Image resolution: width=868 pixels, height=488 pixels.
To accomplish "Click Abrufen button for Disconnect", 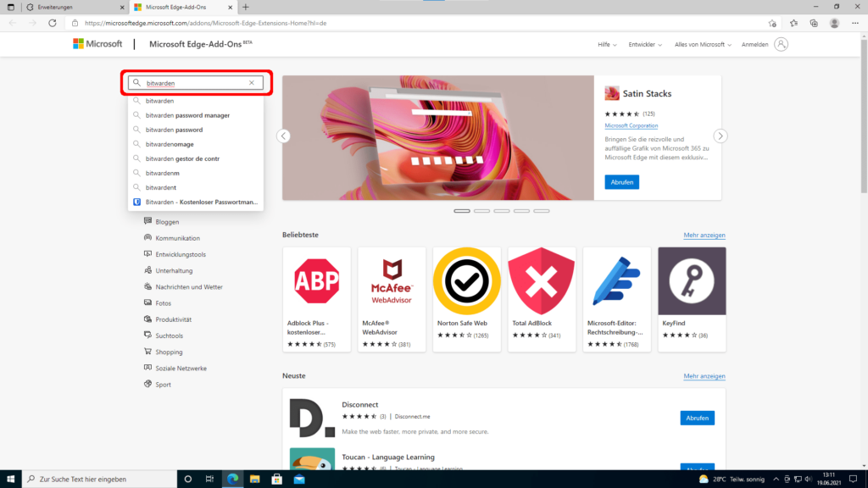I will point(697,418).
